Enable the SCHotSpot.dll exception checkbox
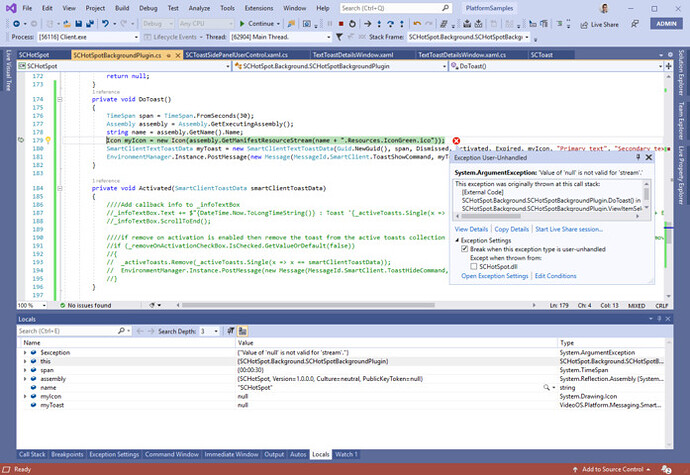The width and height of the screenshot is (690, 475). click(x=475, y=266)
